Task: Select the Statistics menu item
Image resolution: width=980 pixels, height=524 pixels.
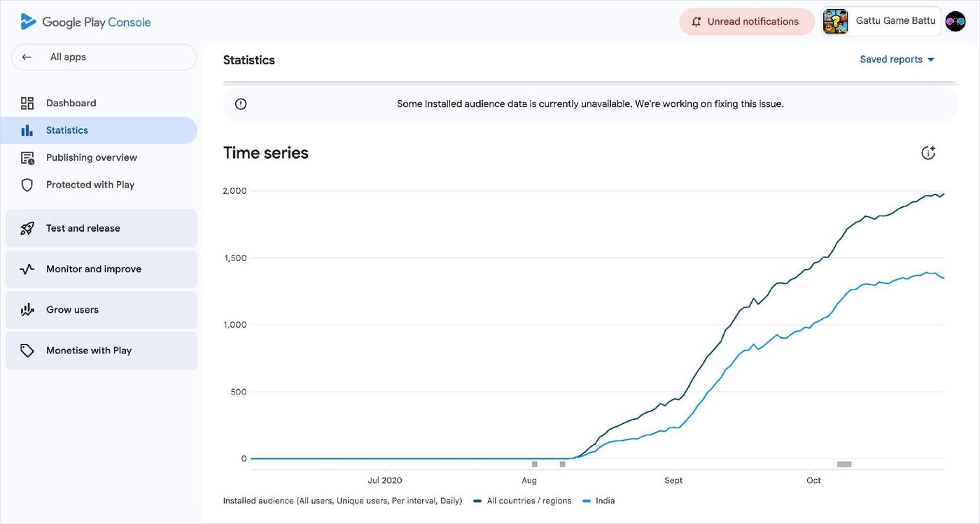Action: pos(99,131)
